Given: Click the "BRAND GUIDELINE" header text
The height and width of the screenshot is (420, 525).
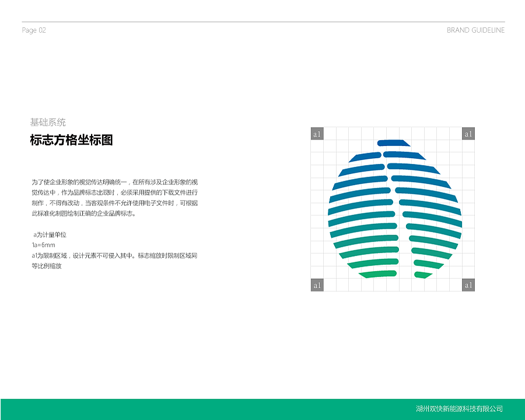Looking at the screenshot, I should [475, 30].
